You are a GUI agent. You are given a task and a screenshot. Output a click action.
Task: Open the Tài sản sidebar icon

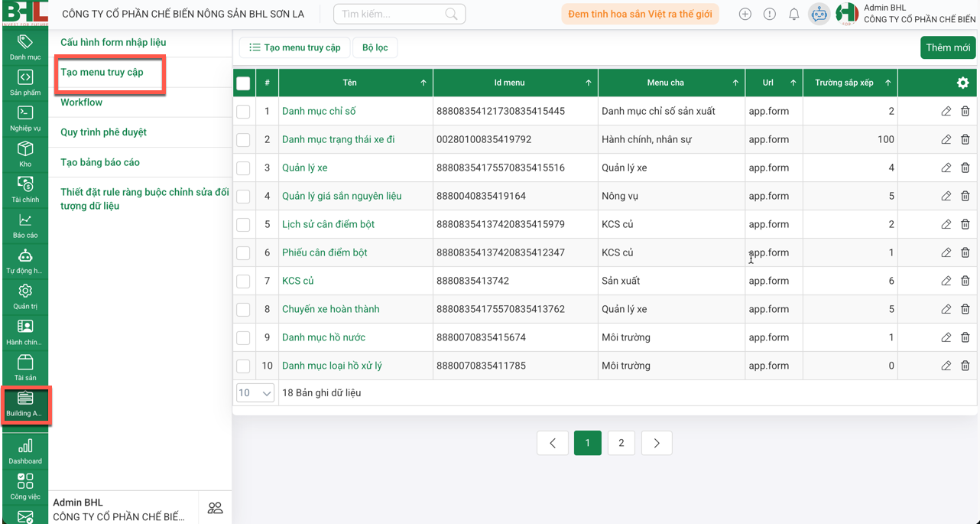tap(25, 367)
